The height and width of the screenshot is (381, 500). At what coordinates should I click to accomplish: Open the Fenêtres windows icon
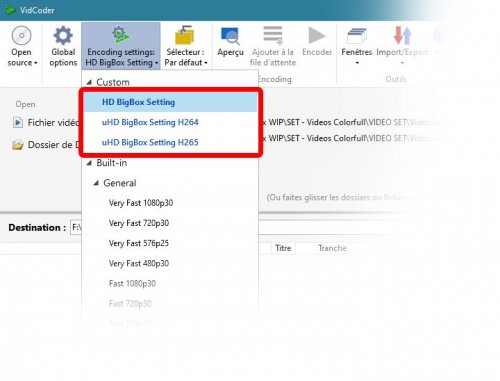(x=357, y=36)
